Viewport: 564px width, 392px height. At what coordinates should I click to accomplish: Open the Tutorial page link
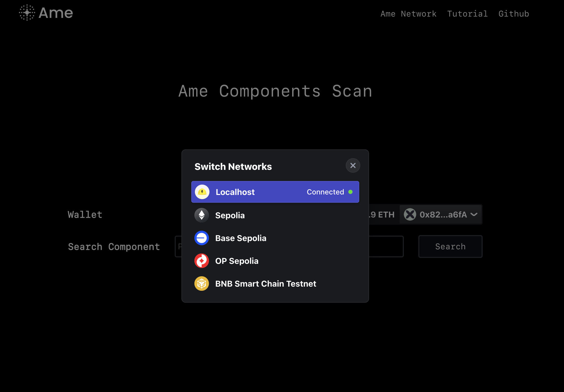pos(467,14)
